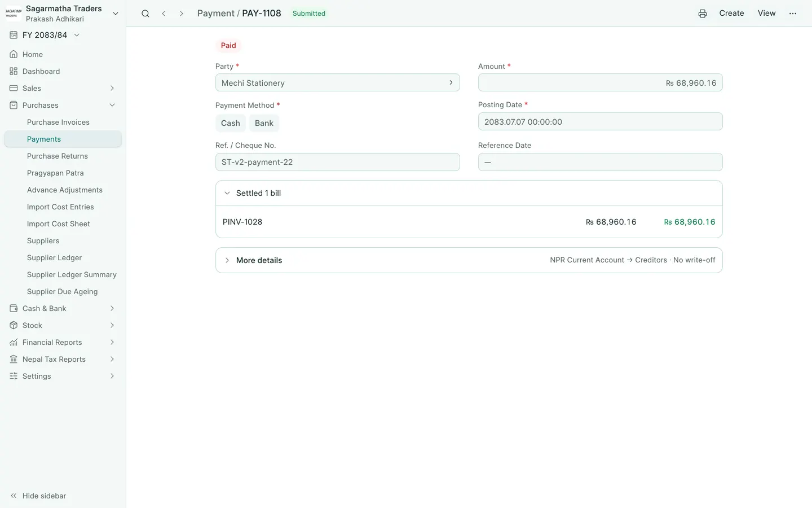Open the three-dots more options menu

(x=793, y=14)
